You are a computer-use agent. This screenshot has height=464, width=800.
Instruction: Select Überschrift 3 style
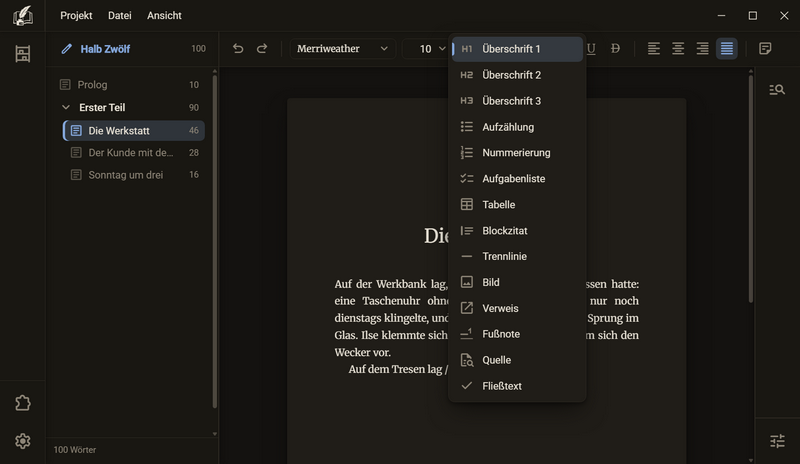tap(517, 101)
